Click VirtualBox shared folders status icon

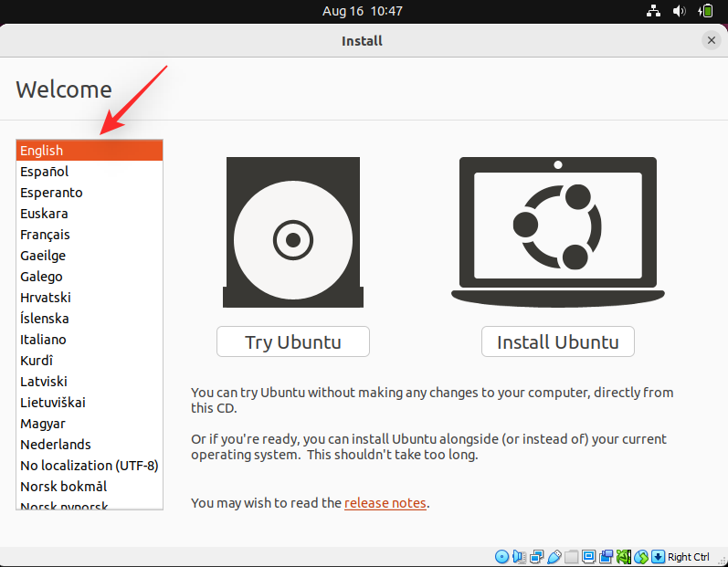[572, 556]
